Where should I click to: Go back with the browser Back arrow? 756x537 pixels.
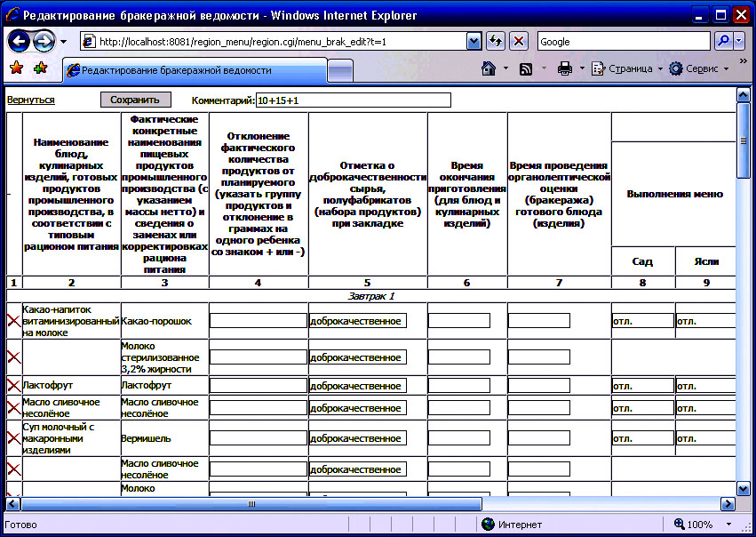[20, 42]
